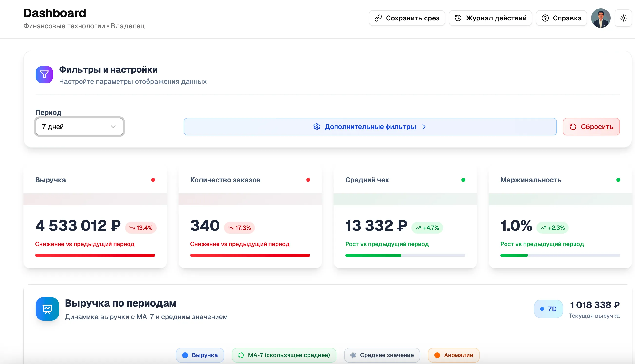Expand Дополнительные фильтры via chevron arrow
Viewport: 635px width, 364px height.
coord(424,127)
